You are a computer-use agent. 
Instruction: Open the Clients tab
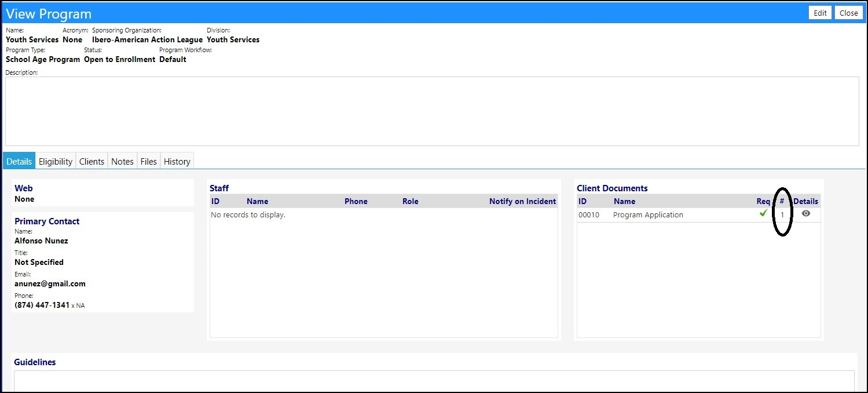pos(91,161)
